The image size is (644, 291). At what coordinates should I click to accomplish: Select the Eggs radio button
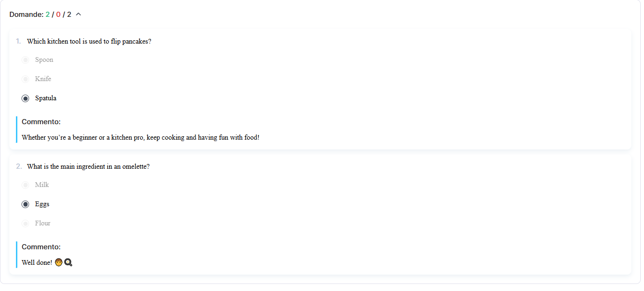[x=25, y=204]
